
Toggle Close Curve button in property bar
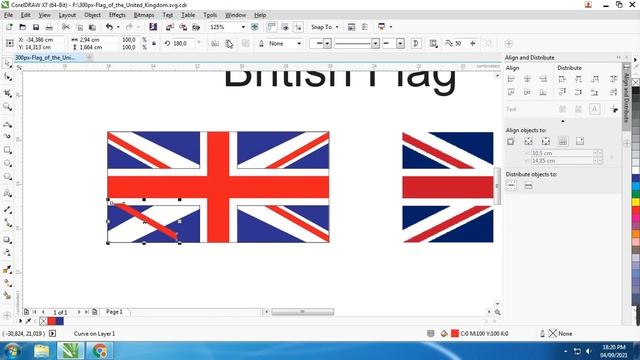[x=416, y=43]
